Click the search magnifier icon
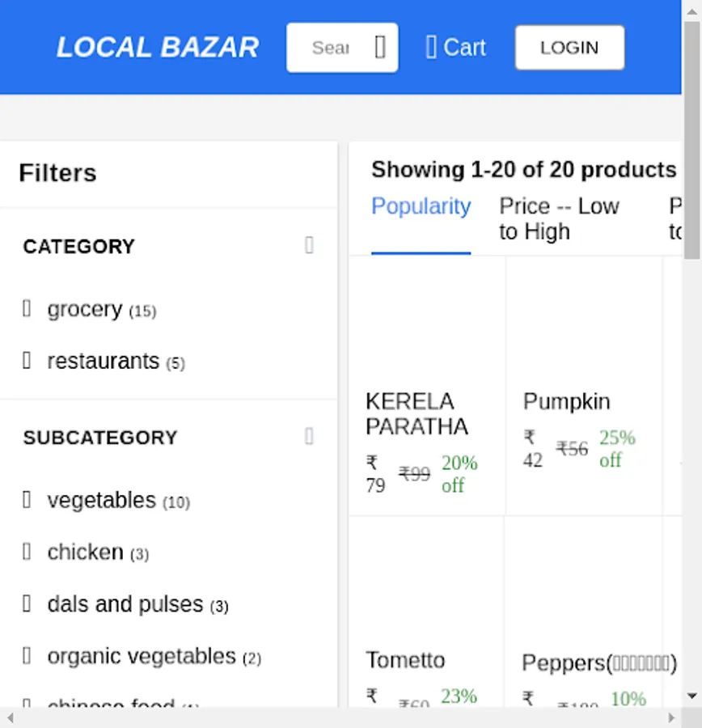Screen dimensions: 702x728 click(380, 48)
